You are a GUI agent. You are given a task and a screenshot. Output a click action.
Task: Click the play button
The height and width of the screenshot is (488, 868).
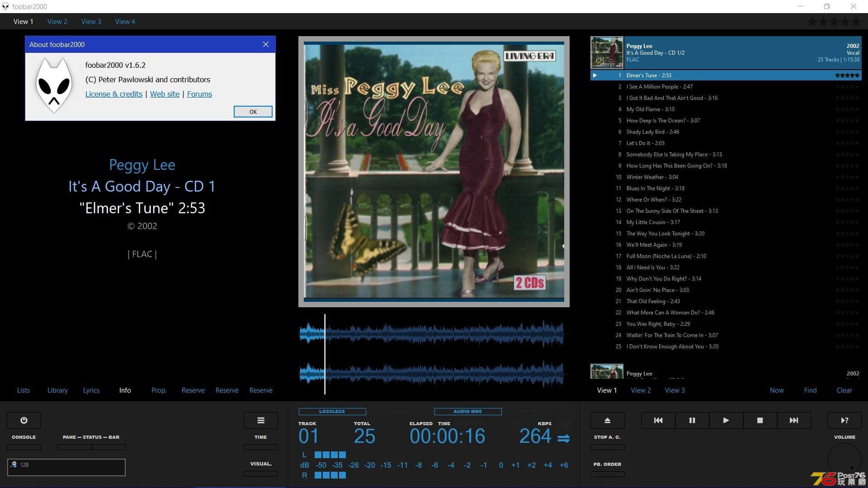coord(726,420)
